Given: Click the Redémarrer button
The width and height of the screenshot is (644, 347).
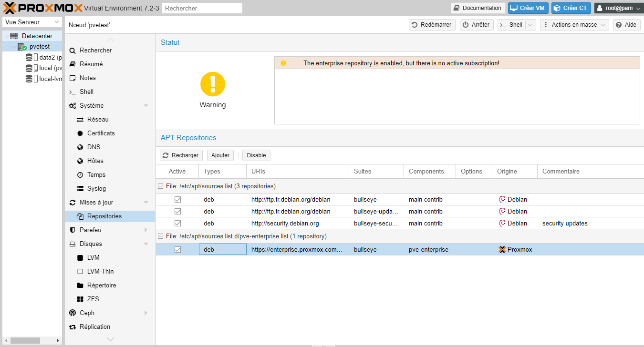Looking at the screenshot, I should pos(432,25).
